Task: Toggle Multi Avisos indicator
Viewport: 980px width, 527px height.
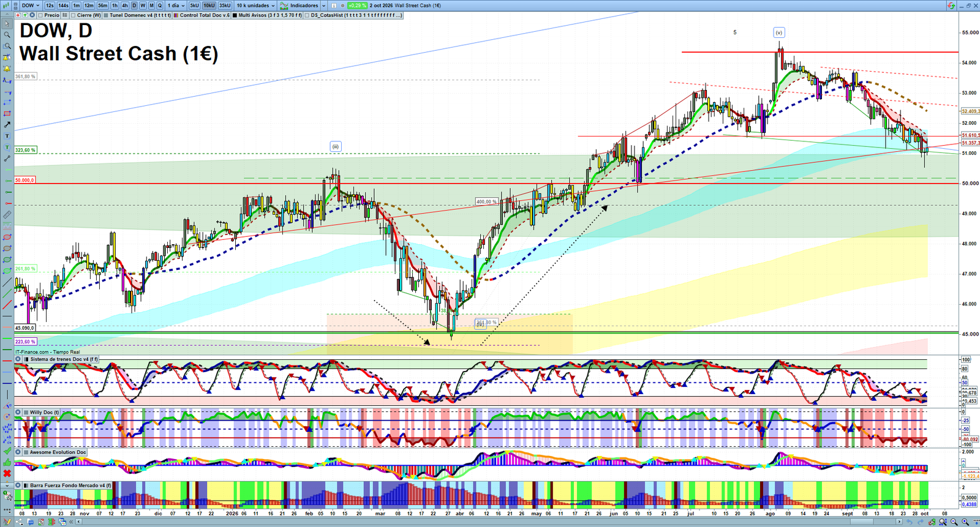Action: click(x=235, y=15)
